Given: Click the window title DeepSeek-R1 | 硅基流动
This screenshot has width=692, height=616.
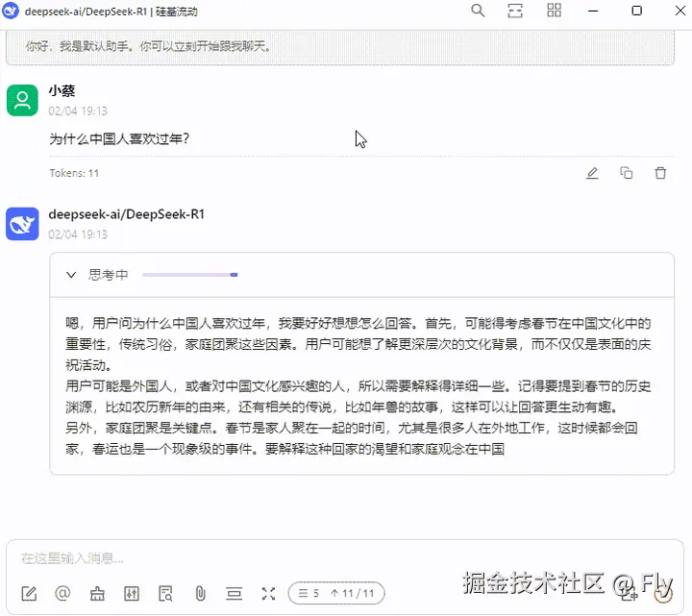Looking at the screenshot, I should point(111,12).
